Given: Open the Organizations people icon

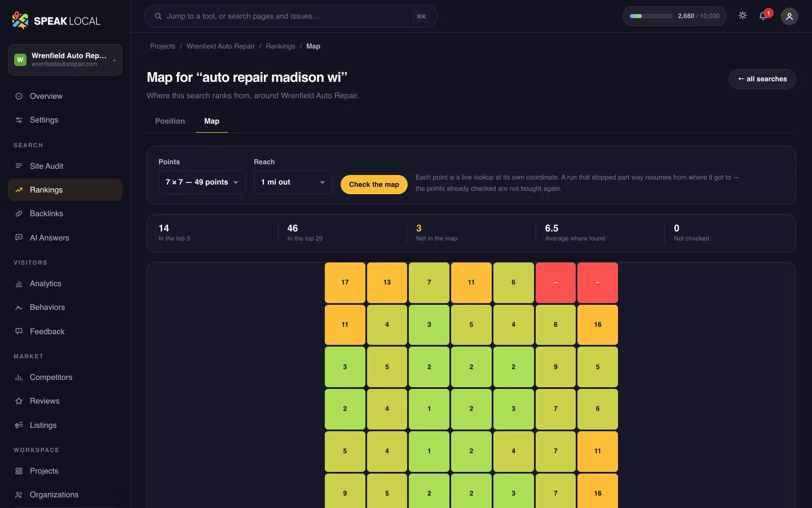Looking at the screenshot, I should (x=19, y=495).
